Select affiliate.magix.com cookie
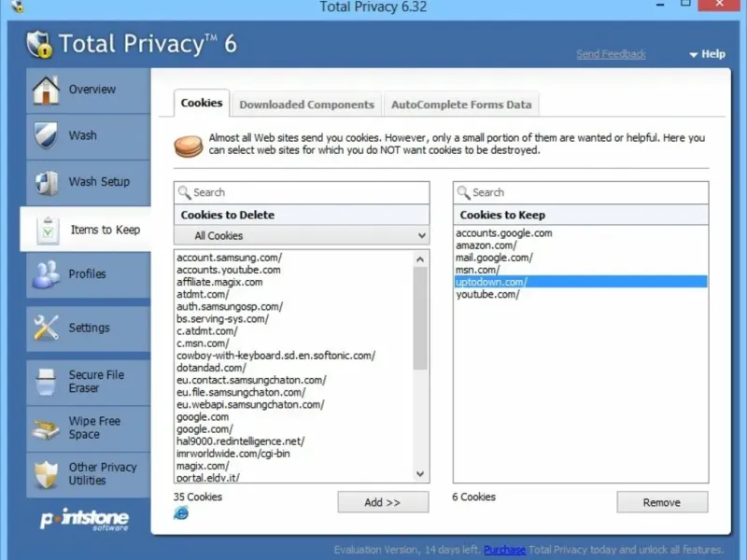The width and height of the screenshot is (747, 560). [x=219, y=283]
